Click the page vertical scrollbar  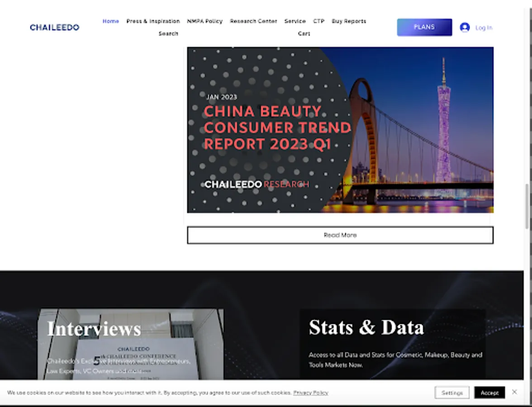(527, 206)
